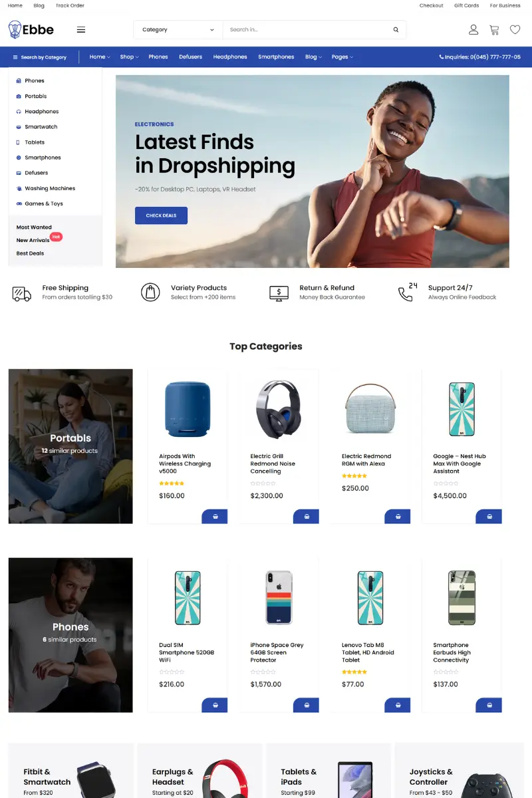Open the Track Order link
This screenshot has width=532, height=798.
(x=70, y=5)
